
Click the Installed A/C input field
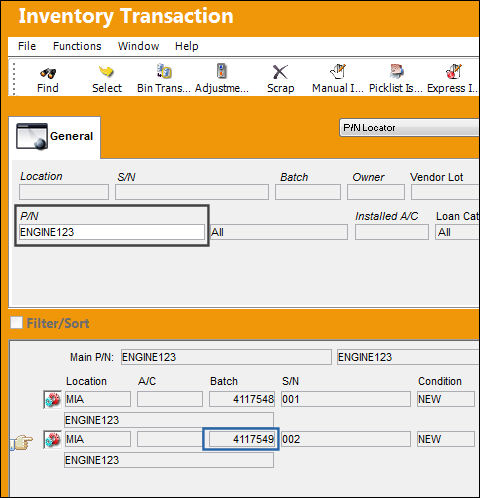[392, 232]
